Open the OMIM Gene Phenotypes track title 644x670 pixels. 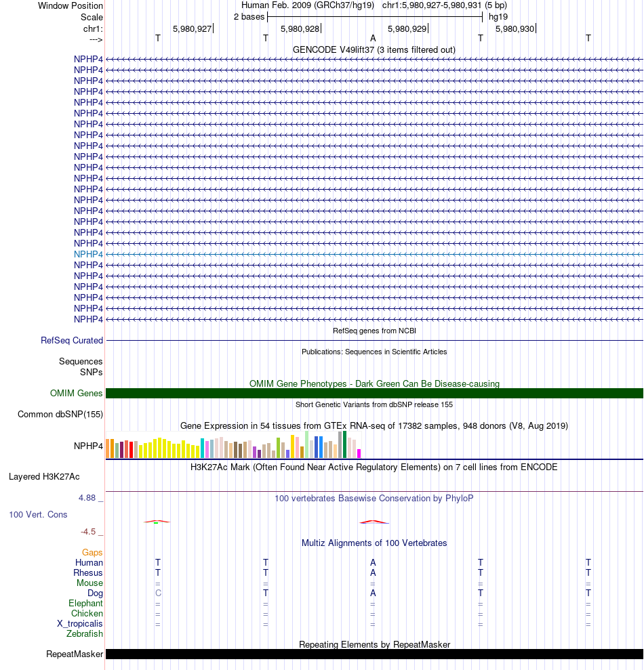pyautogui.click(x=374, y=383)
